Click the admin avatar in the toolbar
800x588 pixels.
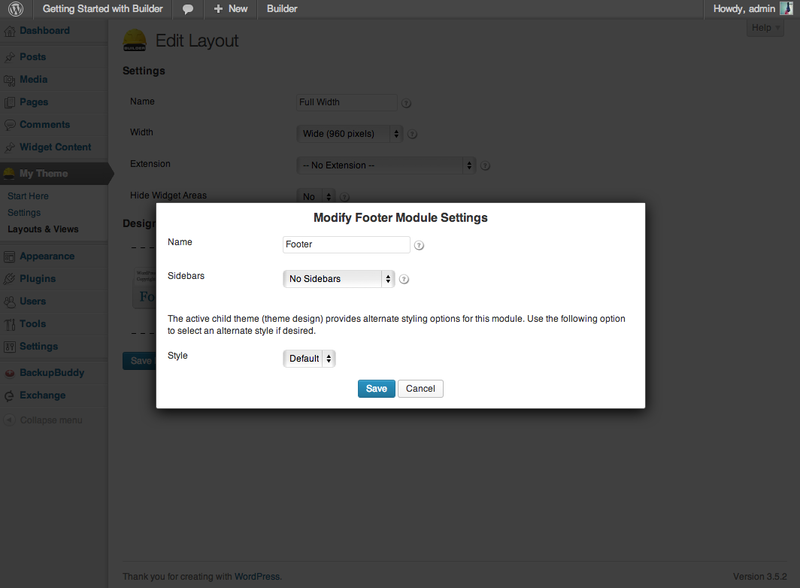click(786, 8)
